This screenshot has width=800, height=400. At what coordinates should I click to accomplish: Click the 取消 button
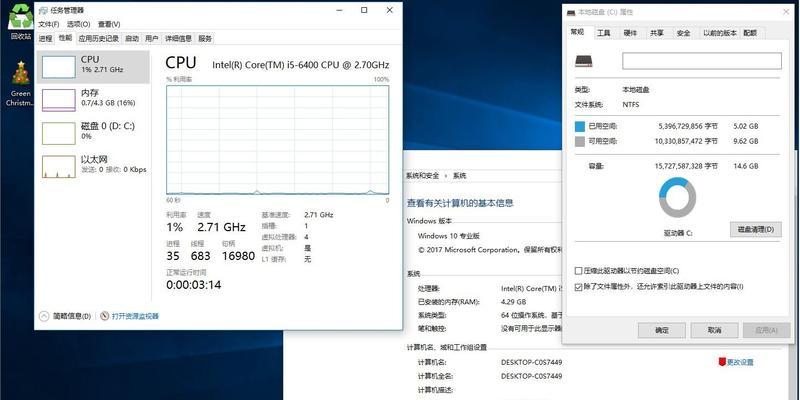tap(714, 330)
